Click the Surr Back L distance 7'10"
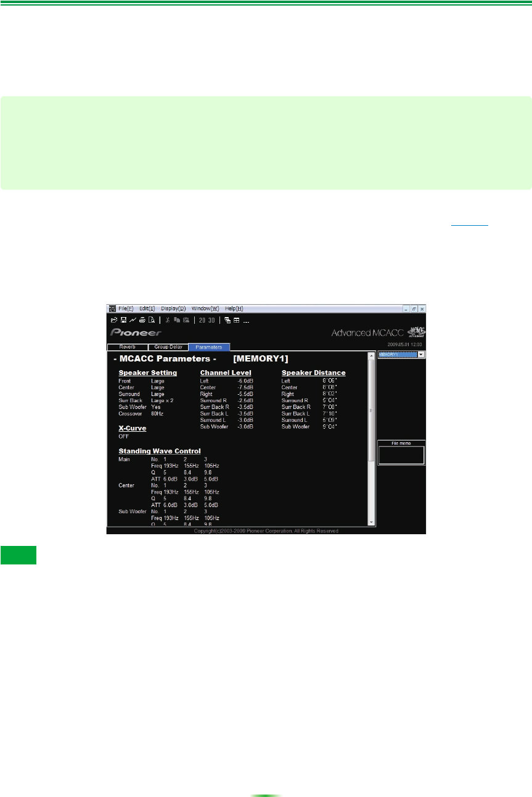Image resolution: width=532 pixels, height=797 pixels. (x=330, y=413)
